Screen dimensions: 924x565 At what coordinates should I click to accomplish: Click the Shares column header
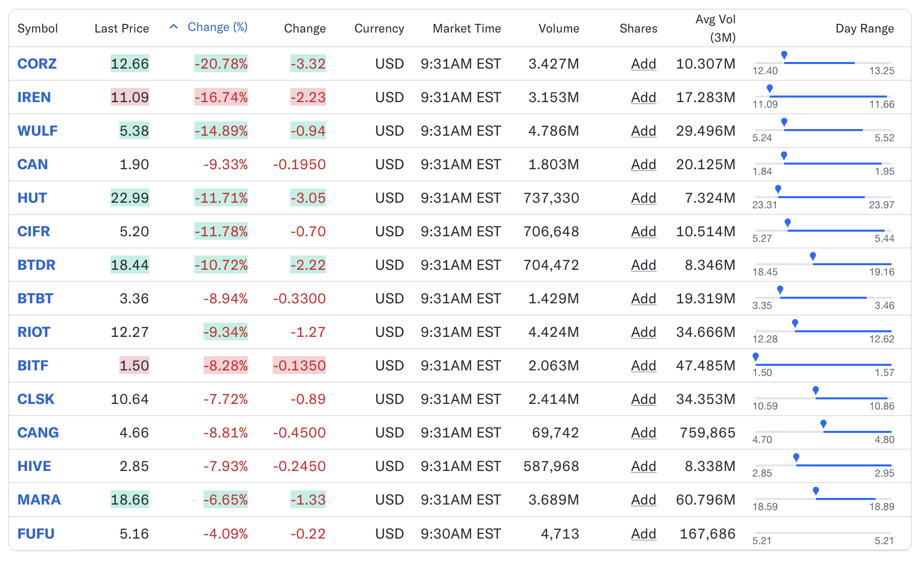tap(638, 28)
